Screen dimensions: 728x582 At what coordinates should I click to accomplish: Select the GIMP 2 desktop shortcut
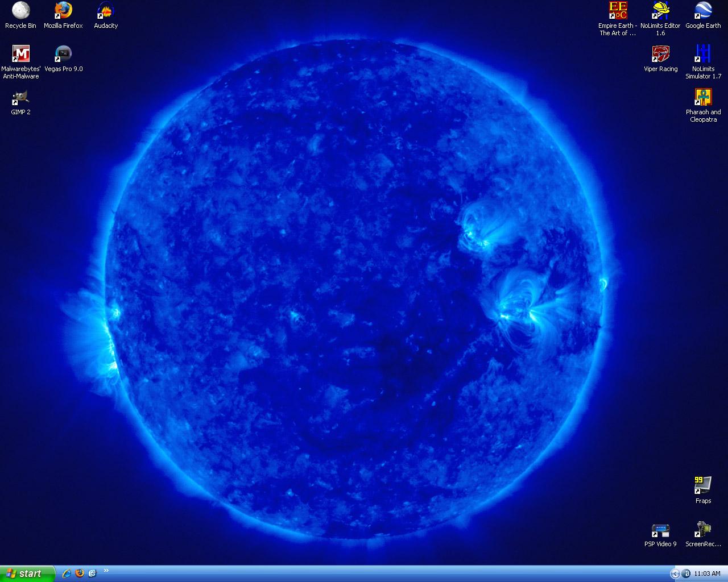pos(20,102)
